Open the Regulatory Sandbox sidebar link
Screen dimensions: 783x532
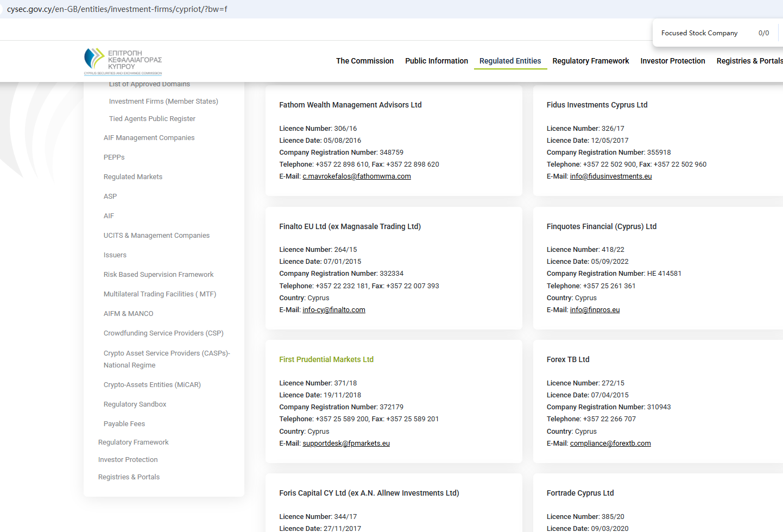coord(135,404)
